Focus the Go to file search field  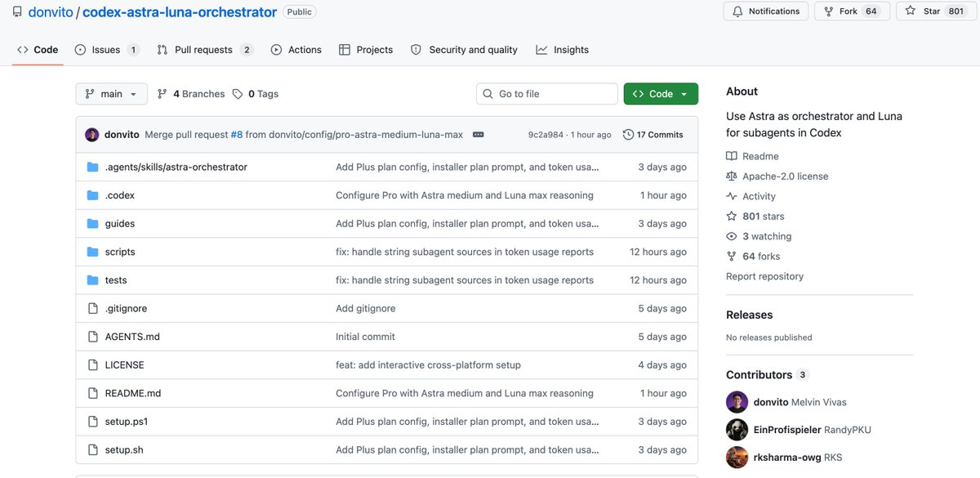coord(547,94)
